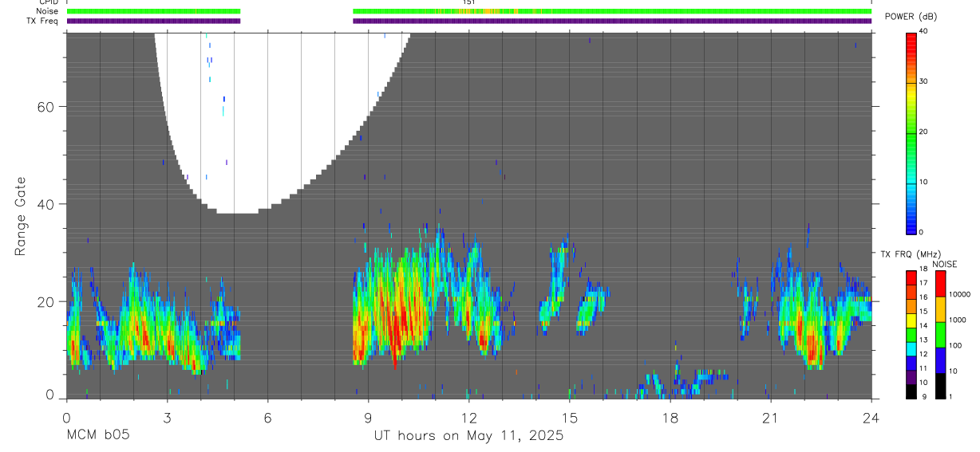Screen dimensions: 980x452
Task: Click the Range Gate axis title
Action: pyautogui.click(x=21, y=216)
